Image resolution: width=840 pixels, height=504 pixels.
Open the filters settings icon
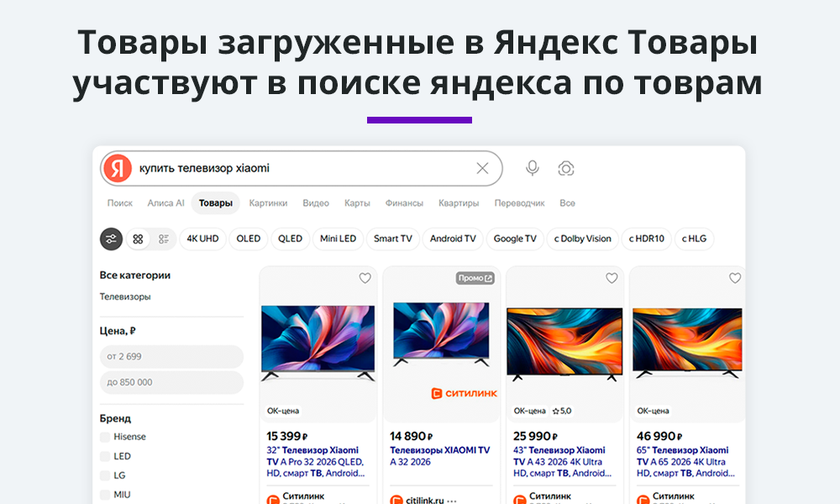click(112, 239)
